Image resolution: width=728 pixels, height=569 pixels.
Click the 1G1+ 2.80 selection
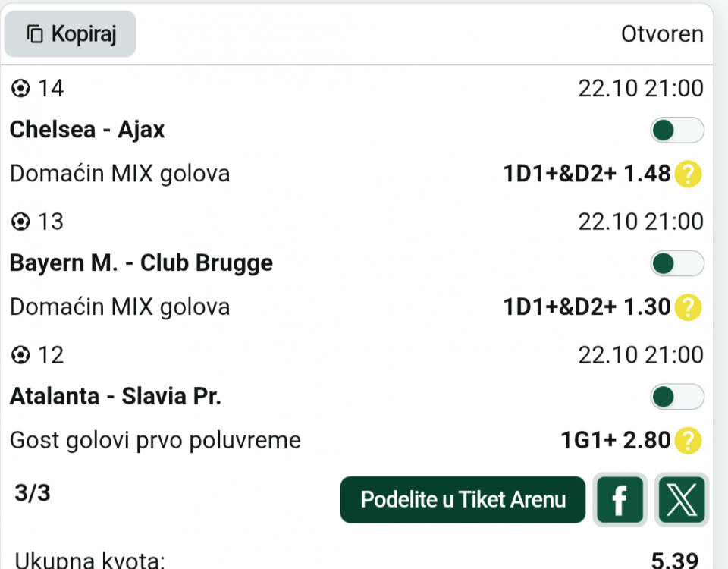(615, 440)
